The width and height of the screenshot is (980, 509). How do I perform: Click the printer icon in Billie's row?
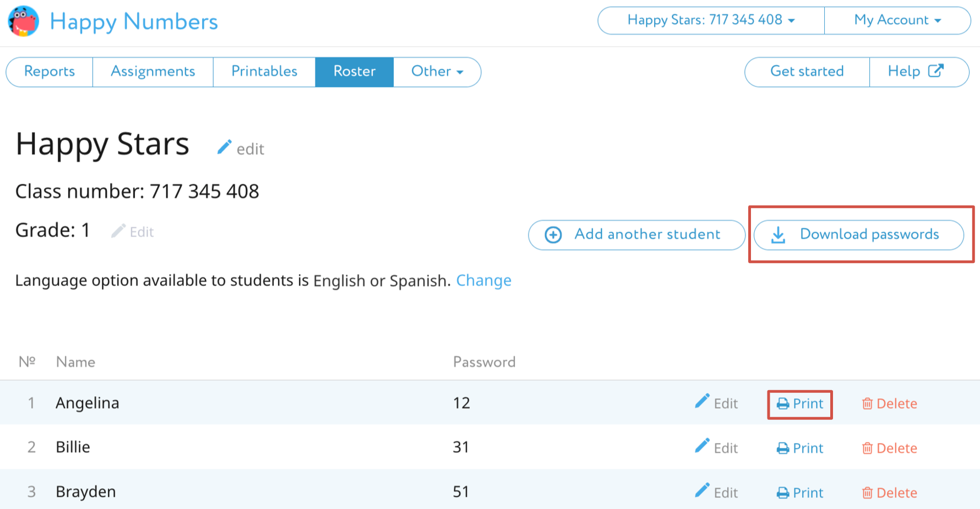(782, 448)
